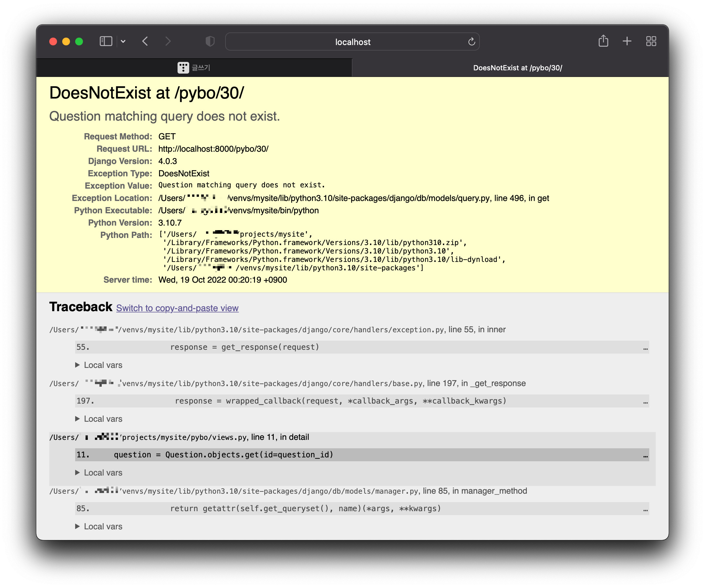Switch to the 글쓰기 tab
Image resolution: width=705 pixels, height=588 pixels.
(194, 67)
